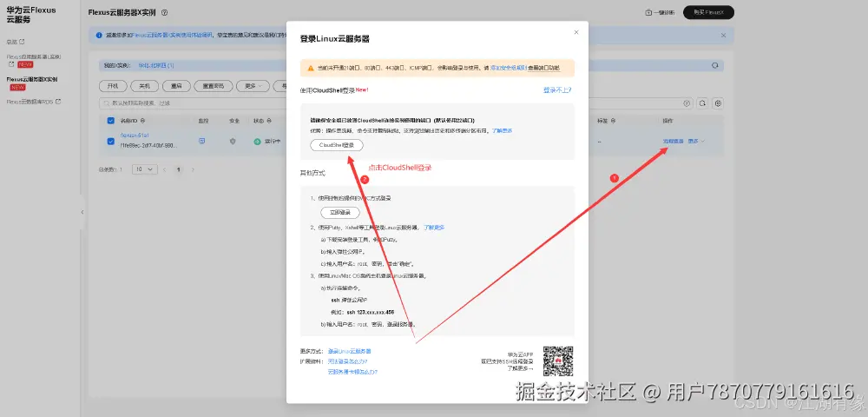
Task: Open 了解更多 link beside Putty/Xshell instructions
Action: point(435,228)
